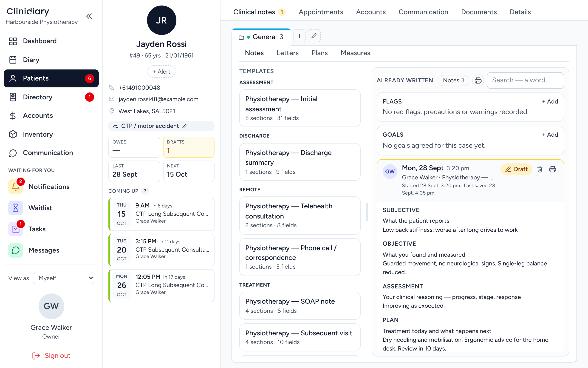588x368 pixels.
Task: Go to Patients in the sidebar
Action: pos(51,78)
